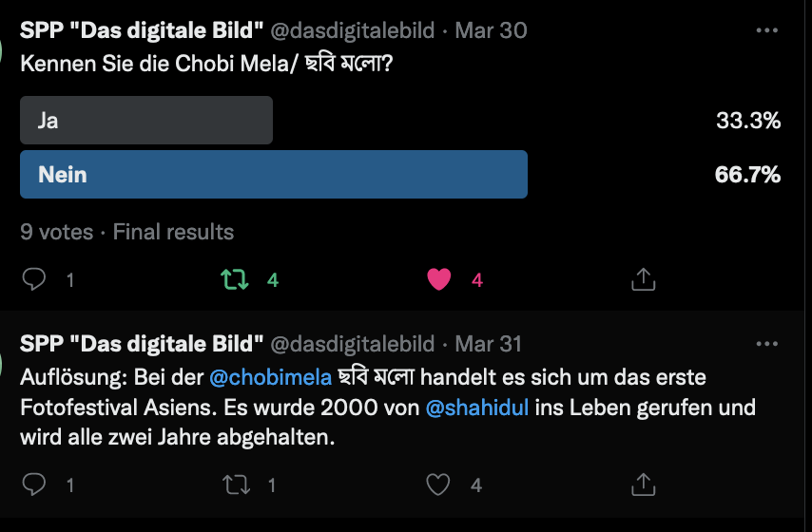Open more options for poll tweet

click(x=766, y=30)
